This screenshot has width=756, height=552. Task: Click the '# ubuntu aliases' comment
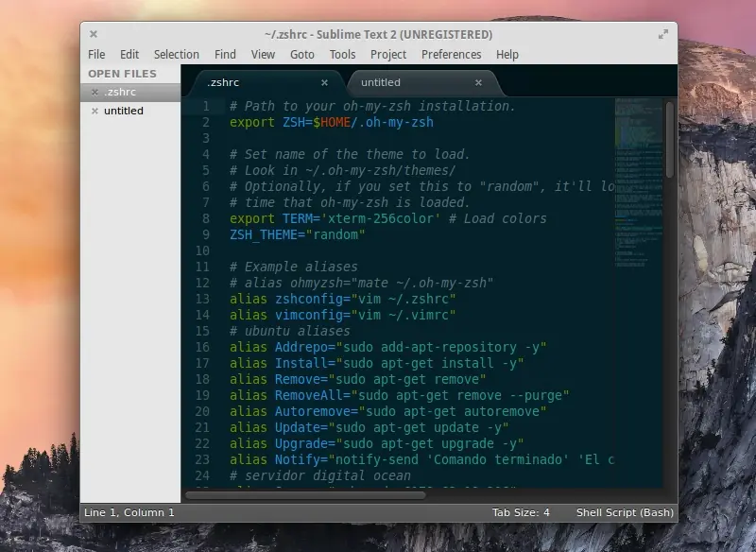(x=290, y=331)
